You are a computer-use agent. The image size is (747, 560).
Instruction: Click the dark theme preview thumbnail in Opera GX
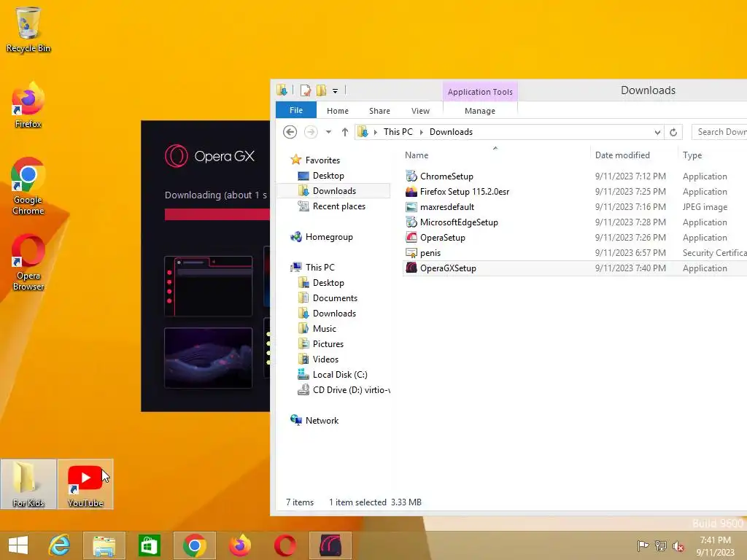(x=208, y=286)
